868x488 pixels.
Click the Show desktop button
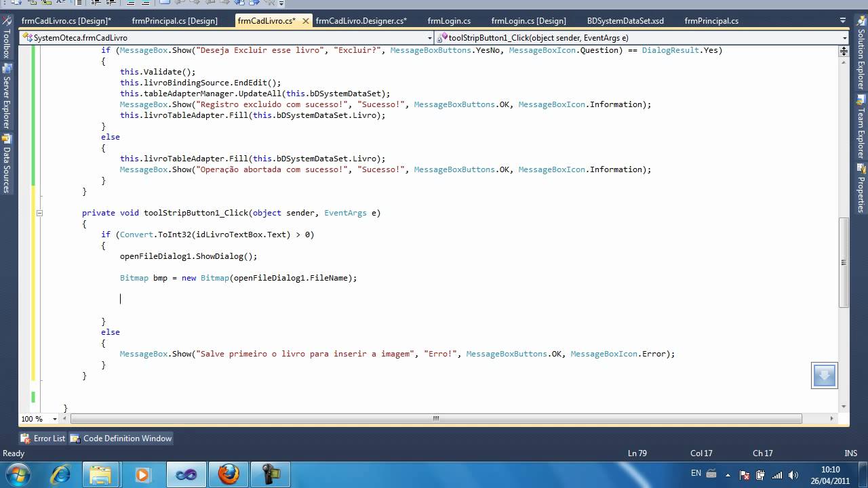863,474
